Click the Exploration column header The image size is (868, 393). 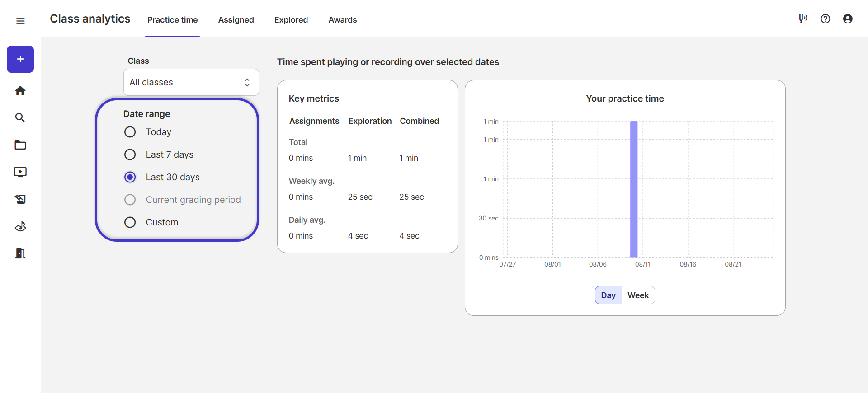pyautogui.click(x=370, y=121)
